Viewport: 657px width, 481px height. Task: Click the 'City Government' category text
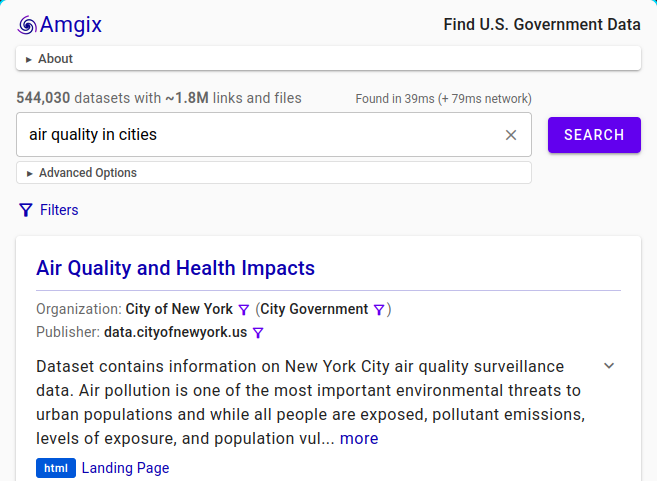click(x=314, y=309)
